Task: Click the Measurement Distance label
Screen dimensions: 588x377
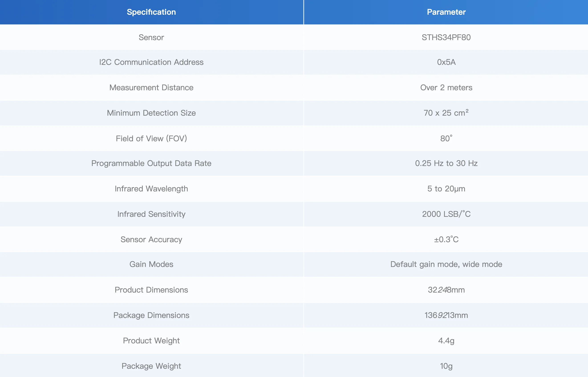Action: 151,88
